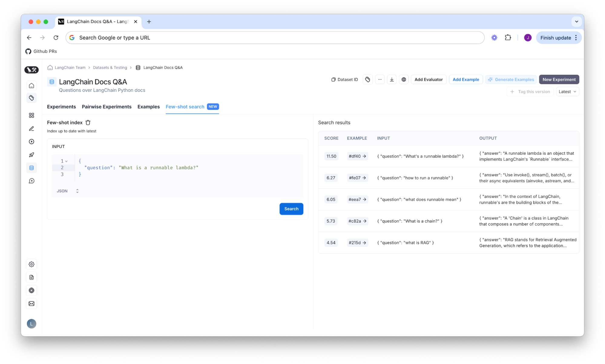Click the dataset tag icon button in header
The height and width of the screenshot is (364, 605).
pos(367,80)
